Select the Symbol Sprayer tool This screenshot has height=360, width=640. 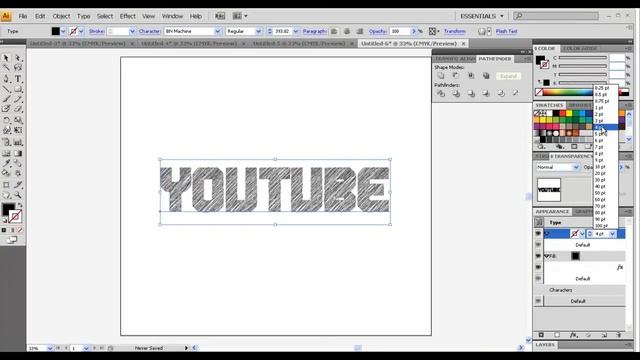[6, 142]
